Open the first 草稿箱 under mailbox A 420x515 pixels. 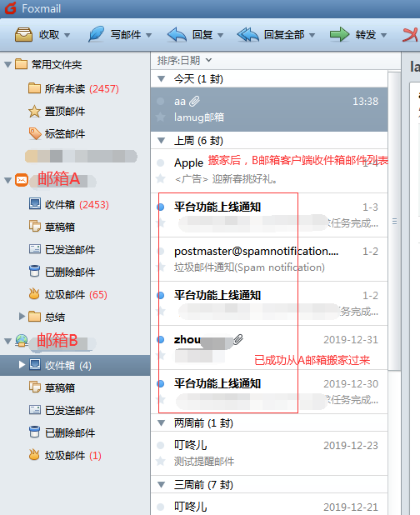[52, 227]
